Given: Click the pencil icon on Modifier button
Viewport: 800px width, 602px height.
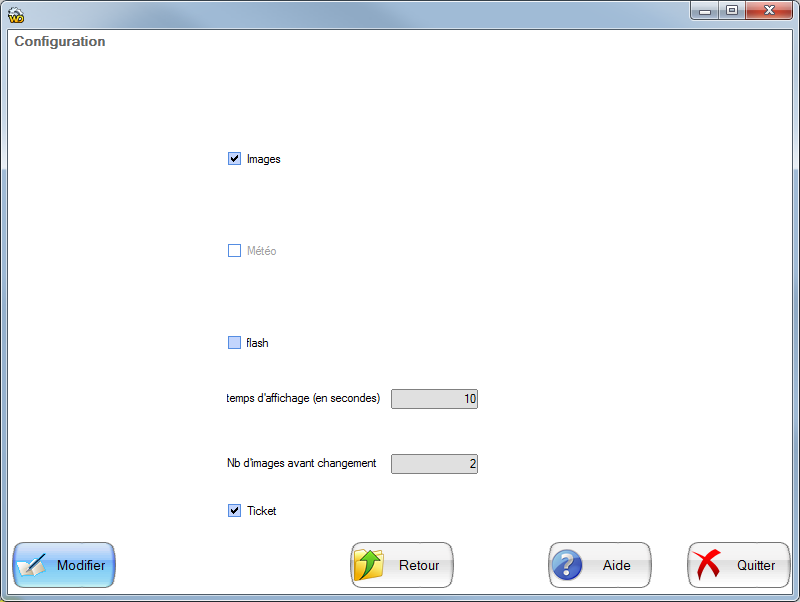Looking at the screenshot, I should 34,565.
